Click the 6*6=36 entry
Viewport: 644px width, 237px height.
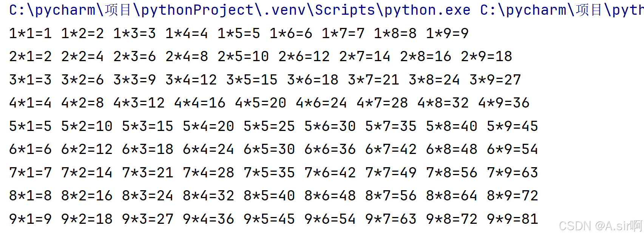(330, 149)
